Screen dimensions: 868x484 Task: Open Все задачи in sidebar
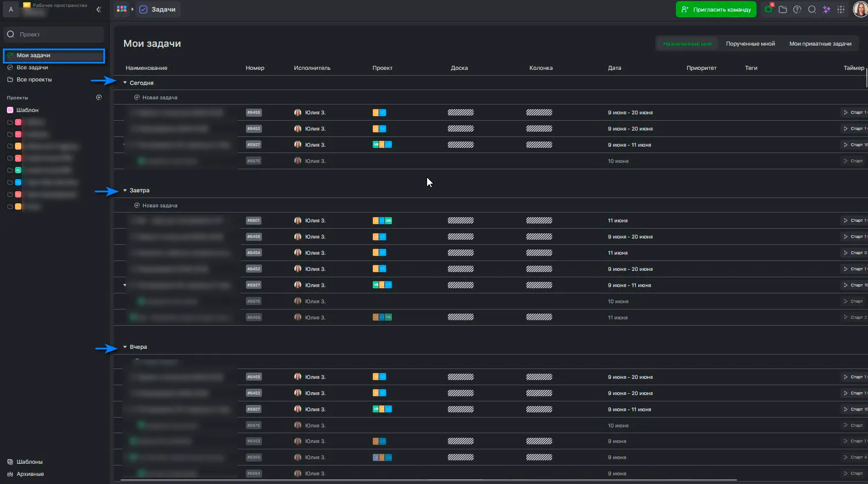coord(32,68)
